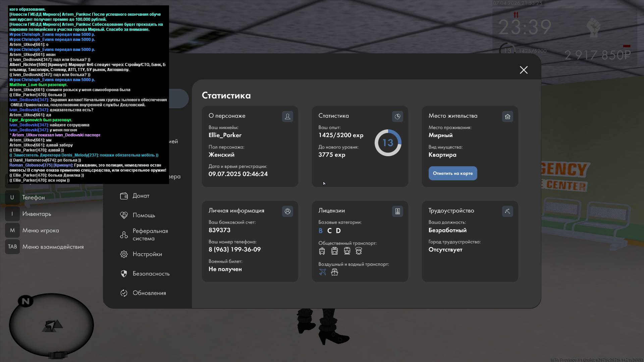The image size is (644, 362).
Task: Click the level 13 experience progress ring
Action: point(388,143)
